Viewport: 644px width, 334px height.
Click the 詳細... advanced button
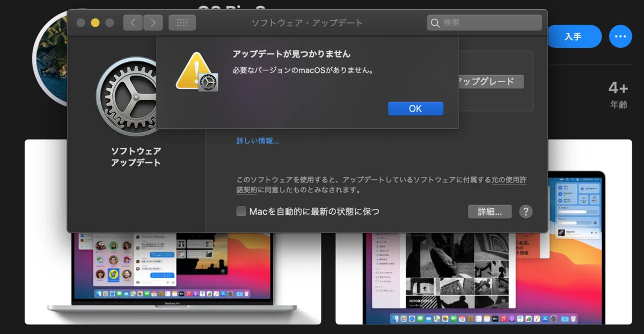[x=490, y=212]
